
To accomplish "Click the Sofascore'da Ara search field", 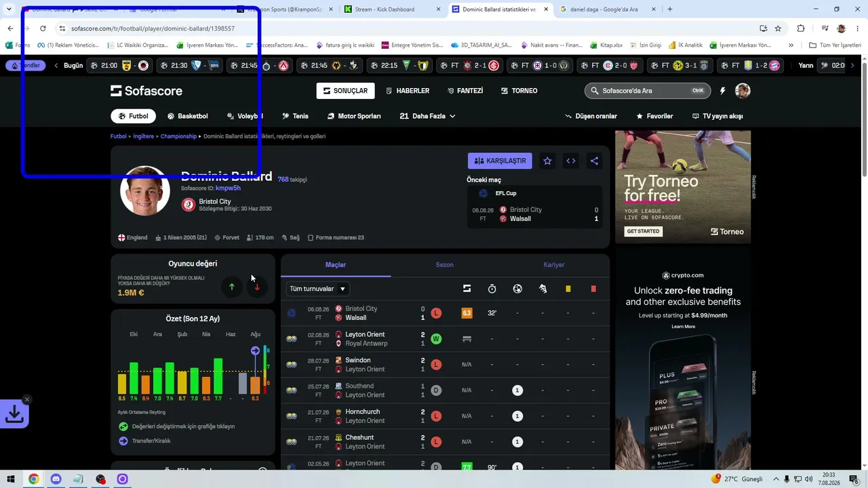I will pos(646,91).
